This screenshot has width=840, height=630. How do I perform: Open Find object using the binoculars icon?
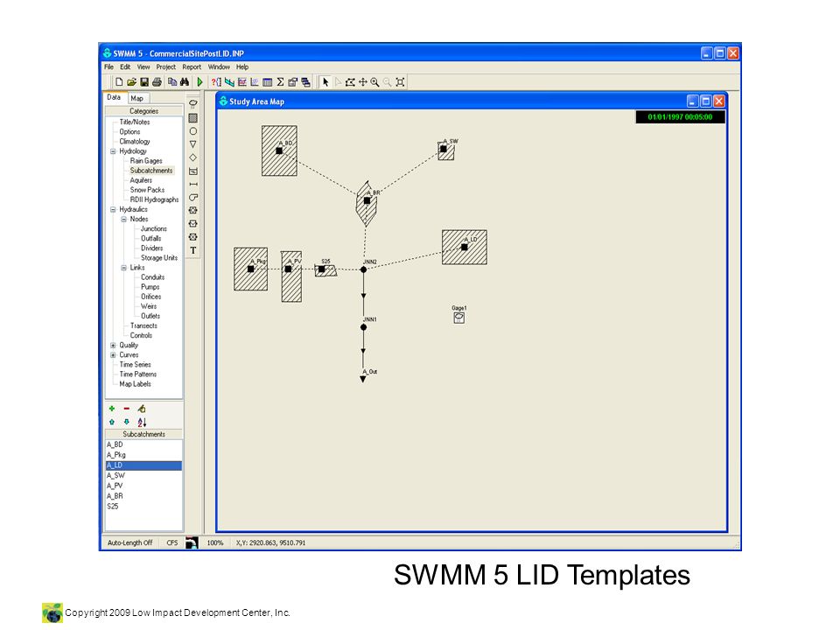coord(185,82)
